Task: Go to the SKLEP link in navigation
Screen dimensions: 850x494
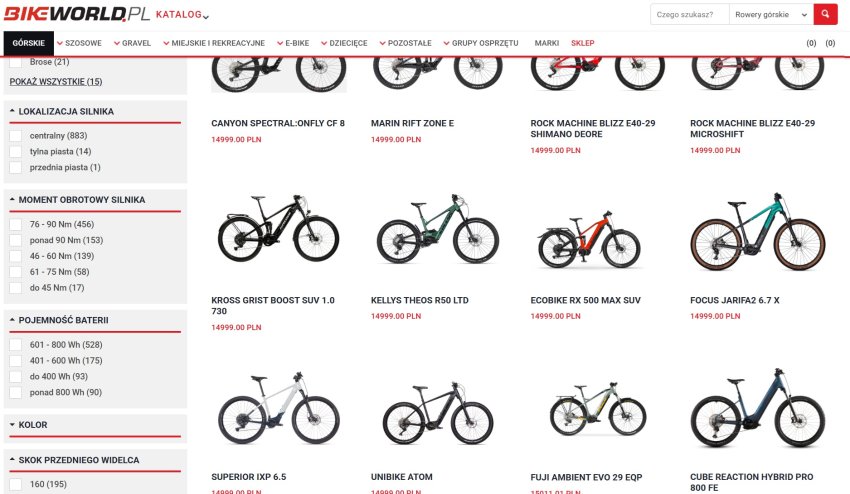Action: 583,43
